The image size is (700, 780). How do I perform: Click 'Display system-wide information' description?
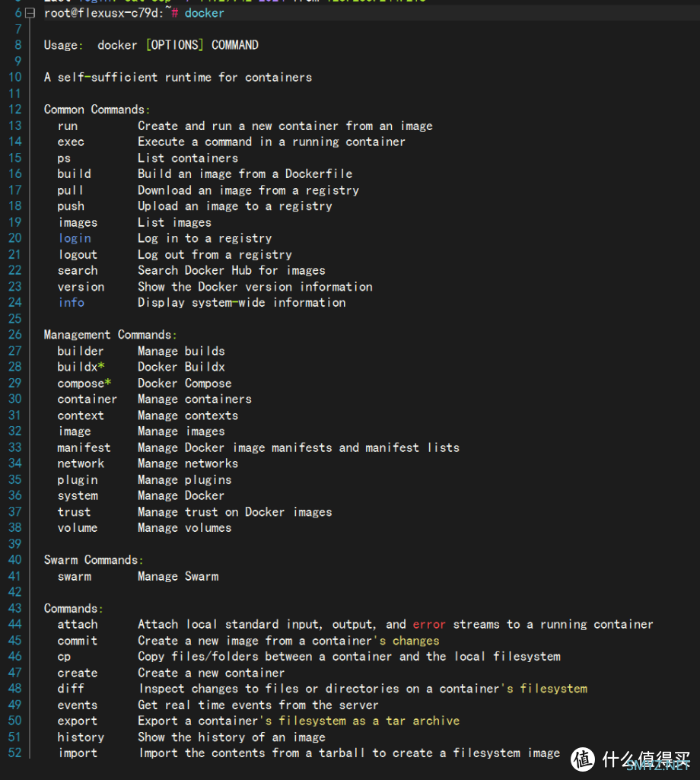tap(242, 303)
